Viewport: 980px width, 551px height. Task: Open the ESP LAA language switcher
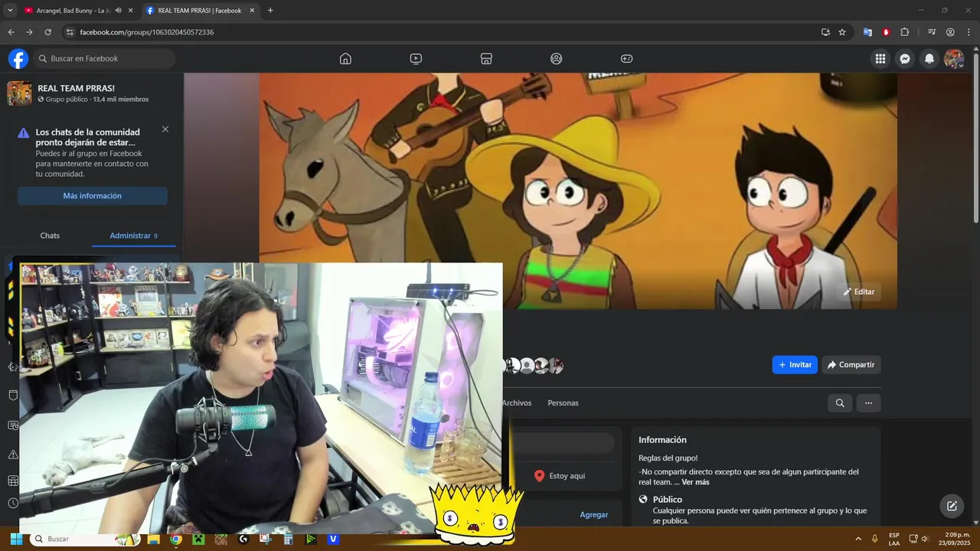click(x=894, y=539)
